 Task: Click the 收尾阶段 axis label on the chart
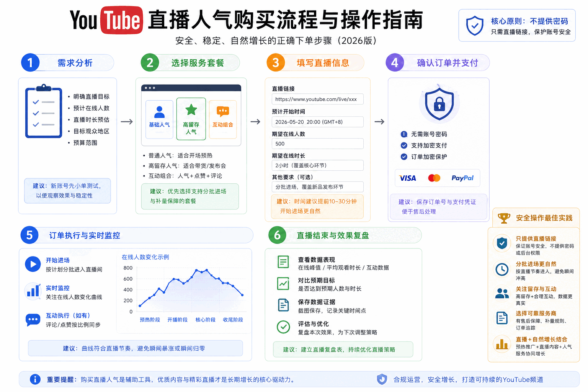[233, 320]
